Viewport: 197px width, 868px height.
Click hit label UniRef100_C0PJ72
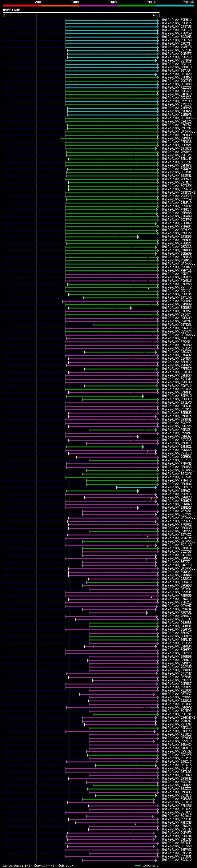[x=176, y=91]
